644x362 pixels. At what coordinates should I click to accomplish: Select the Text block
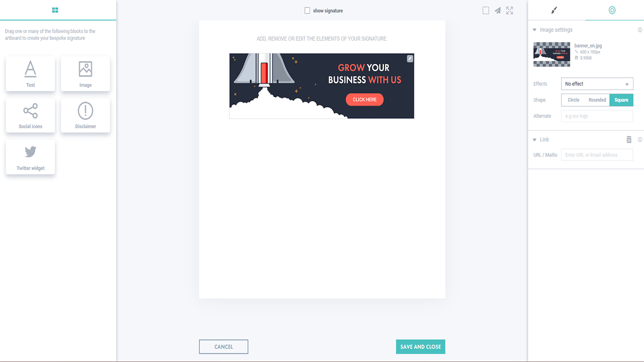point(31,73)
